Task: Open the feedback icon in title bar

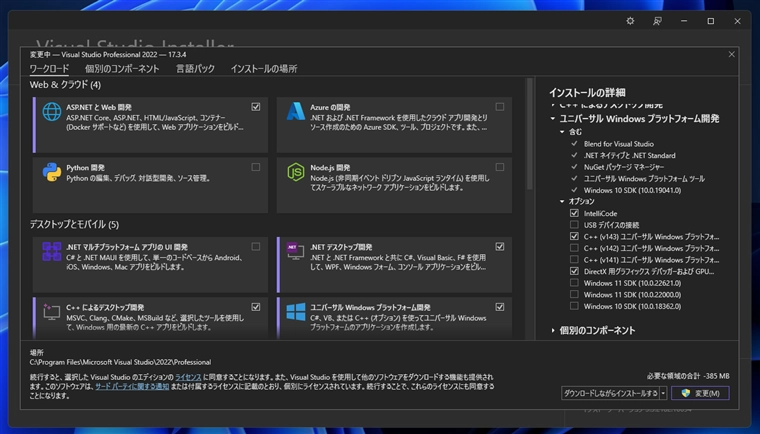Action: click(x=657, y=21)
